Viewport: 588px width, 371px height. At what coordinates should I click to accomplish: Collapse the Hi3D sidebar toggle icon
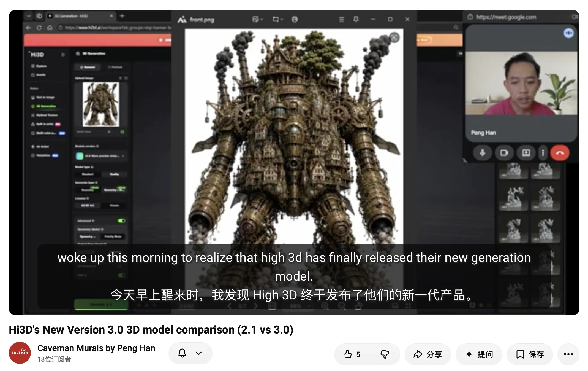tap(63, 55)
